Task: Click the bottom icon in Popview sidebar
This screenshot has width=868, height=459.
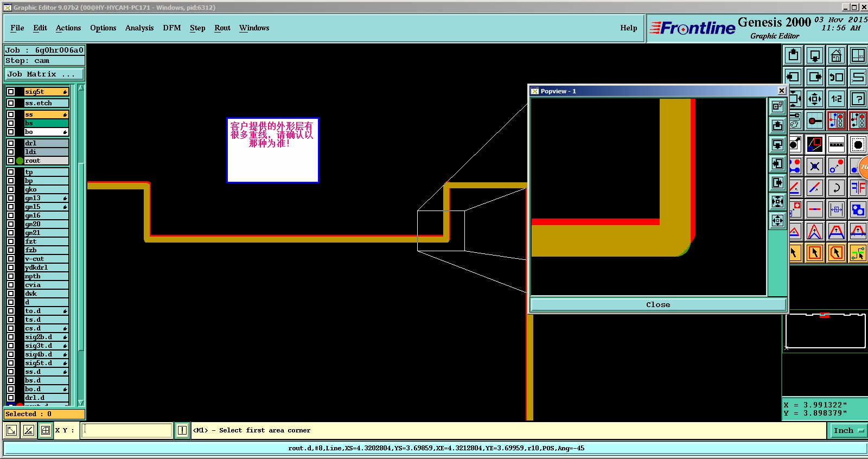Action: tap(778, 220)
